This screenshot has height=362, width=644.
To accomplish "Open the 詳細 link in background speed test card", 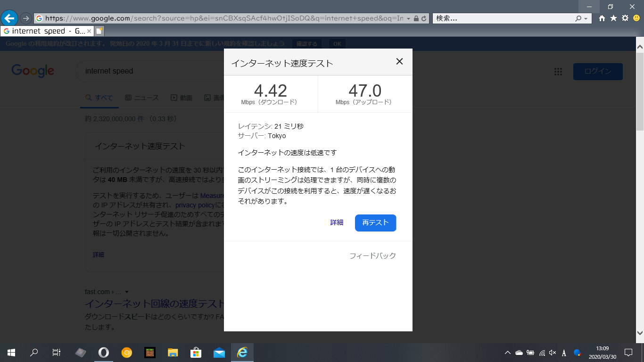I will tap(99, 255).
